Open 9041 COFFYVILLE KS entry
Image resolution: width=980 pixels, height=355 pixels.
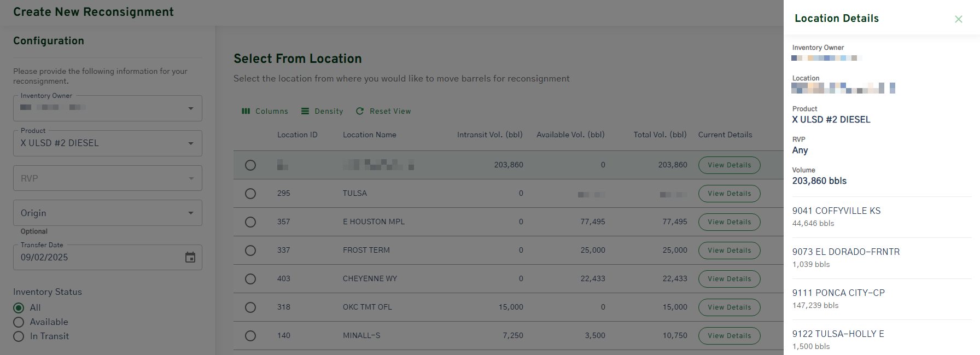coord(836,211)
